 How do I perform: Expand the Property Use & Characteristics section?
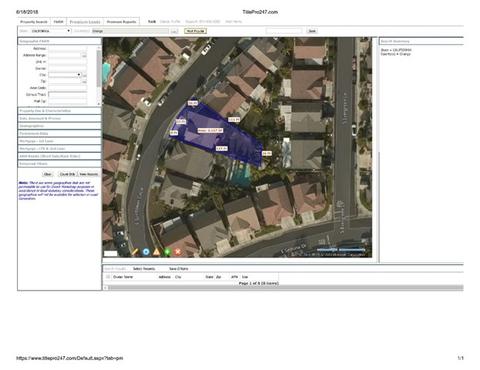pos(59,111)
